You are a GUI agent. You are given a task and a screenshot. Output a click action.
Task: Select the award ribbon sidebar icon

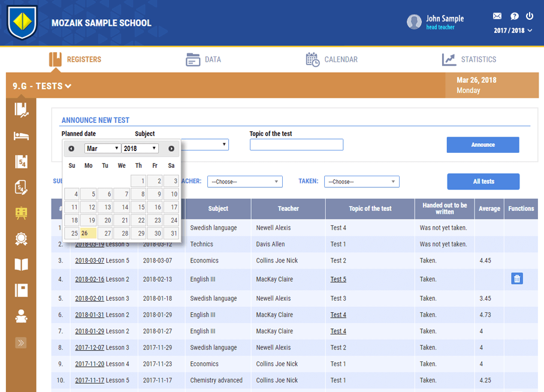click(21, 239)
